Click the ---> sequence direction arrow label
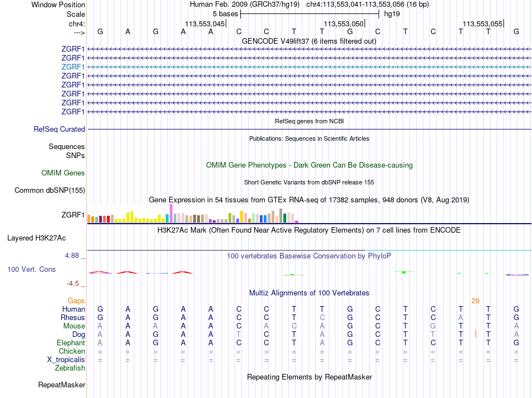The height and width of the screenshot is (398, 532). pos(79,33)
